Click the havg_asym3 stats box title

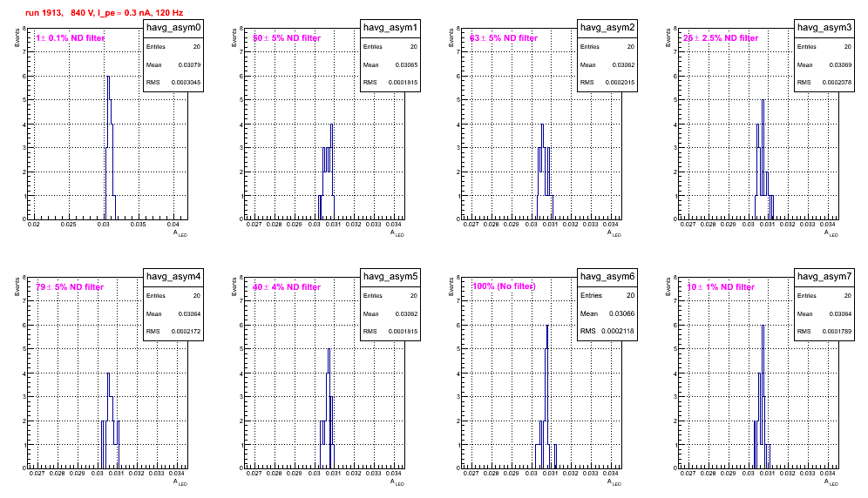[824, 28]
